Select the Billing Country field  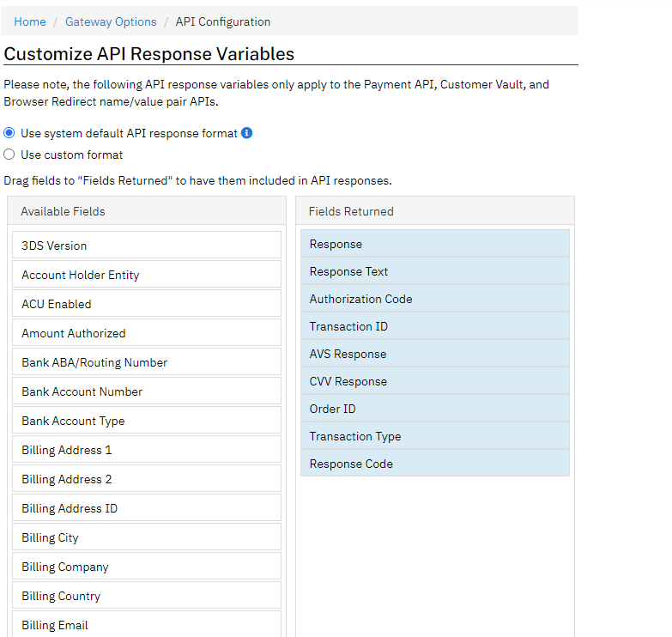point(147,595)
